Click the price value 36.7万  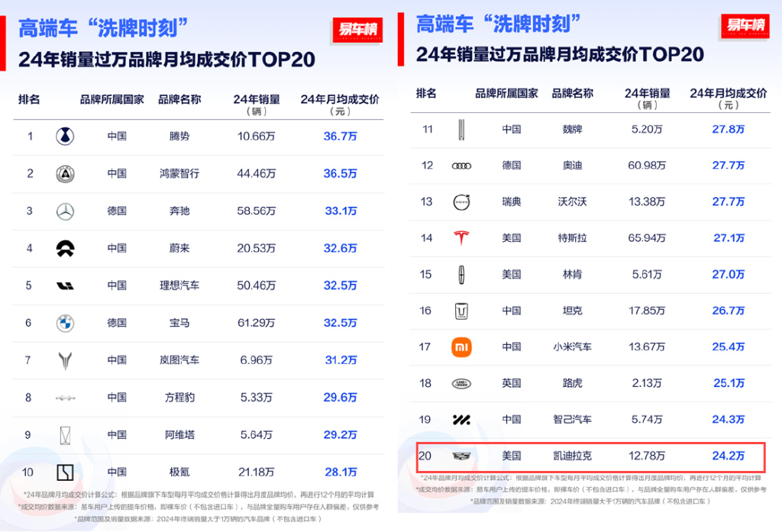[x=340, y=136]
